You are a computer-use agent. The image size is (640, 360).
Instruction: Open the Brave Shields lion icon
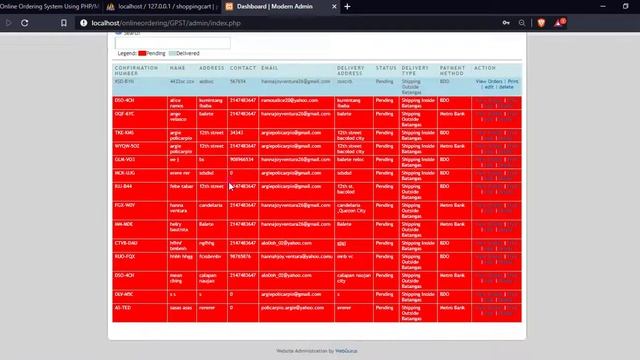[541, 23]
